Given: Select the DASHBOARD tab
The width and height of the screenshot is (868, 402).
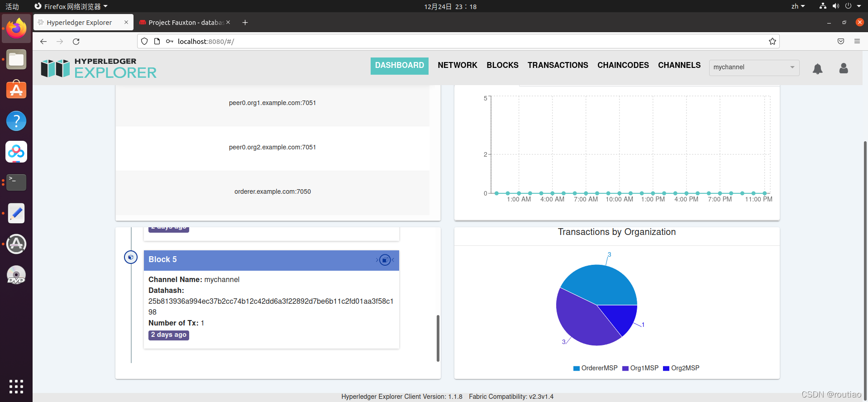Looking at the screenshot, I should tap(399, 66).
